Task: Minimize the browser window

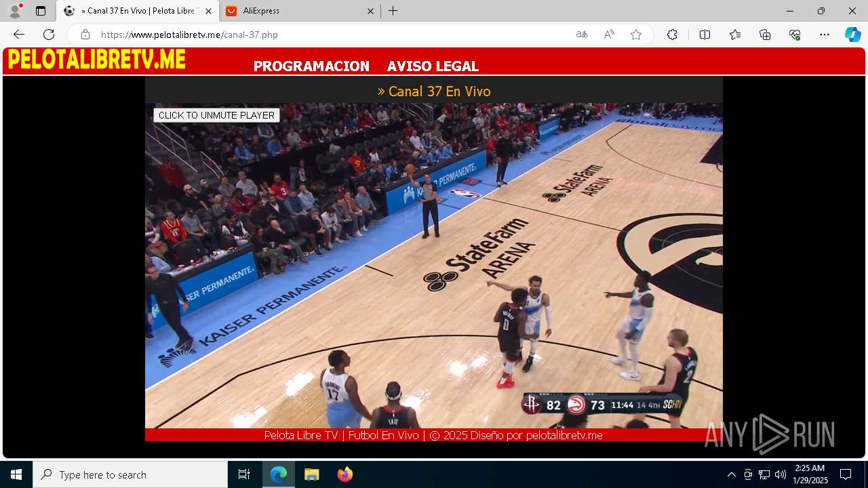Action: tap(789, 11)
